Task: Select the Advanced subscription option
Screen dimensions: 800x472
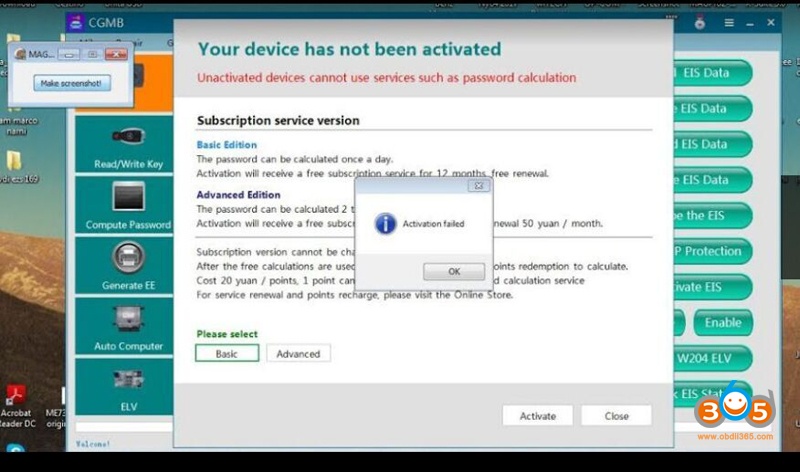Action: [298, 353]
